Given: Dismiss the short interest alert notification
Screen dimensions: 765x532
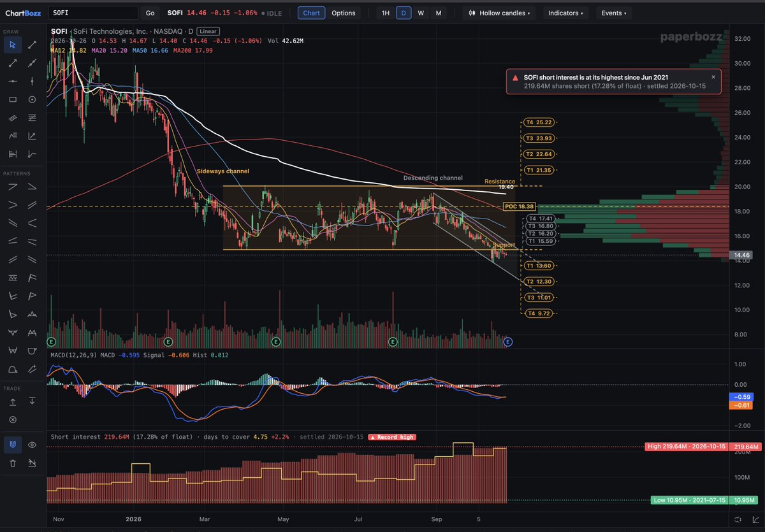Looking at the screenshot, I should pos(713,76).
